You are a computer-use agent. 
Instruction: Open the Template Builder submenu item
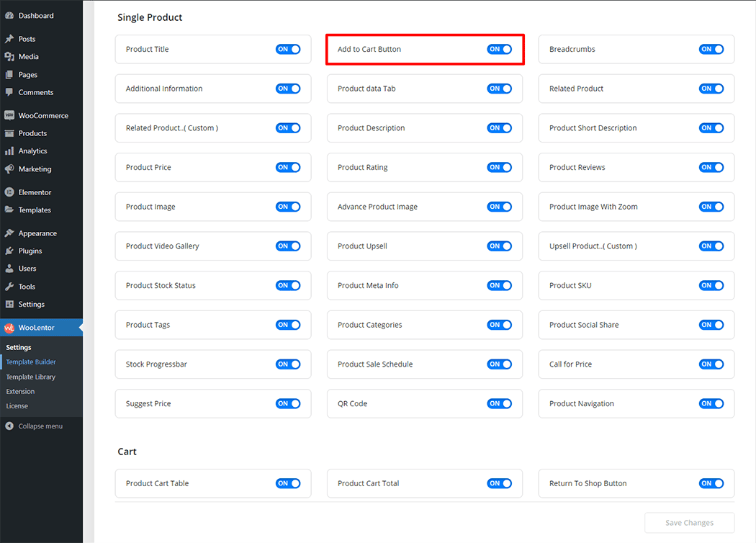(31, 362)
